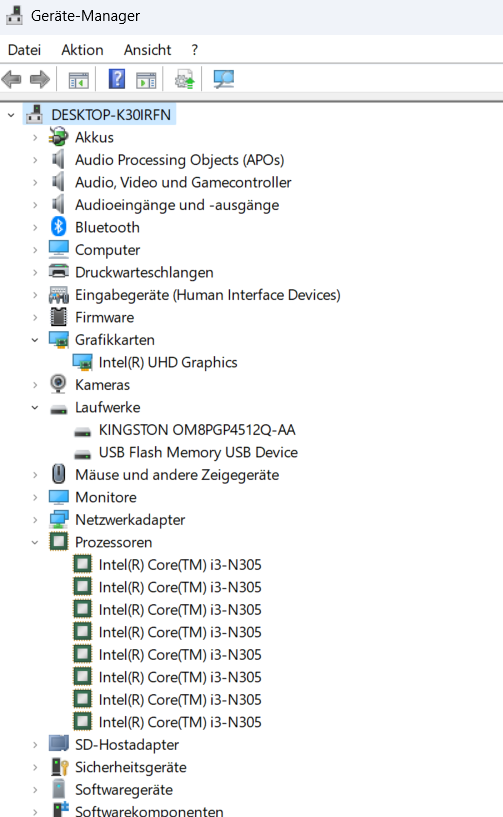
Task: Select Intel(R) UHD Graphics device
Action: click(x=168, y=362)
